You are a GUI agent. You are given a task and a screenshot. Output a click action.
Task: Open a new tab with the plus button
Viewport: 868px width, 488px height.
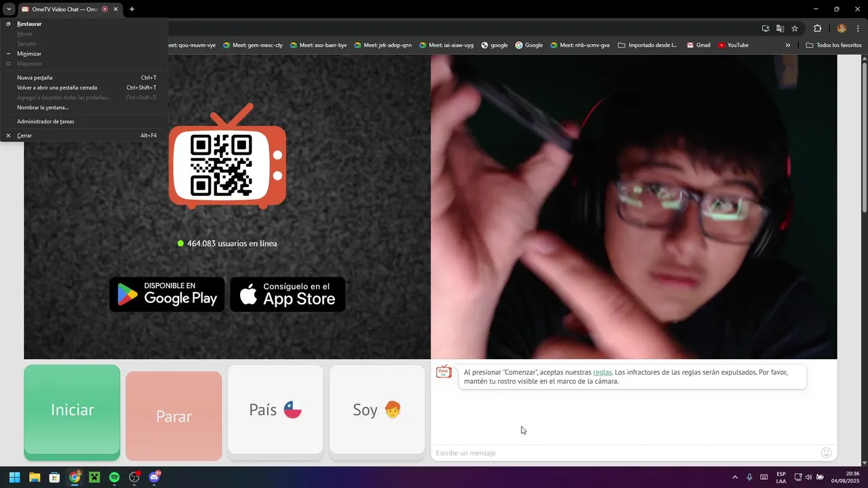coord(132,9)
